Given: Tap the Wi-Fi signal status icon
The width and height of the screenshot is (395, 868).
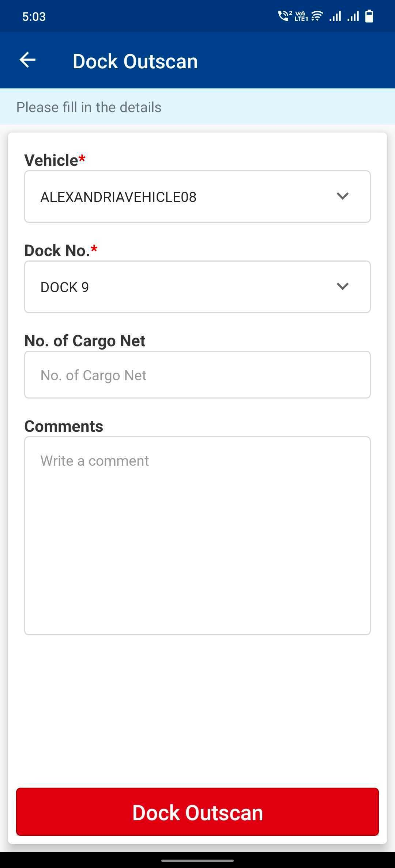Looking at the screenshot, I should click(x=317, y=16).
